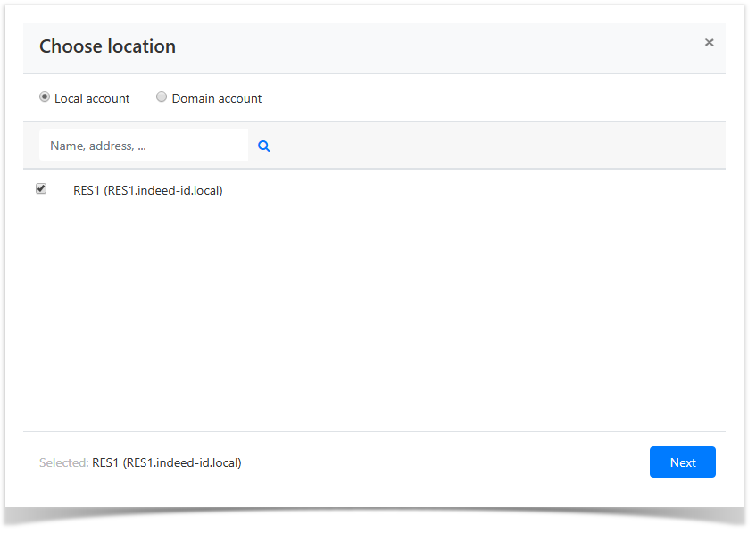Click the Choose location title text

(107, 46)
